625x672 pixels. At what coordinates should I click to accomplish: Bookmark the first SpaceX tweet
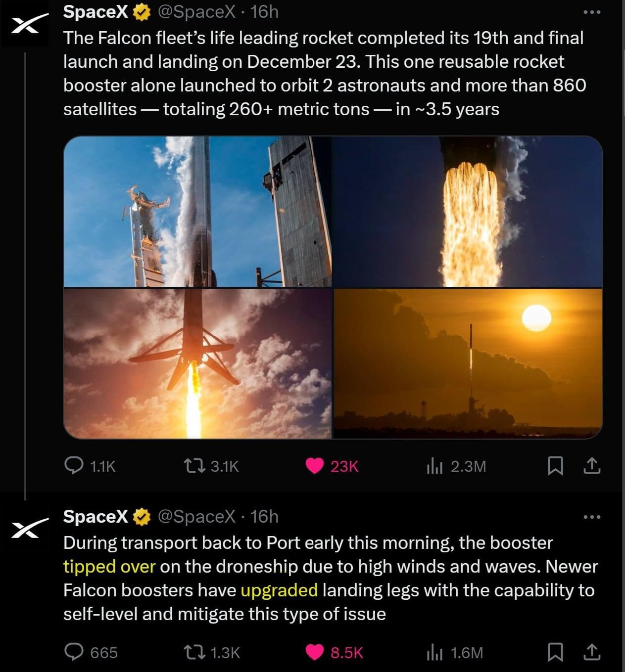tap(555, 466)
